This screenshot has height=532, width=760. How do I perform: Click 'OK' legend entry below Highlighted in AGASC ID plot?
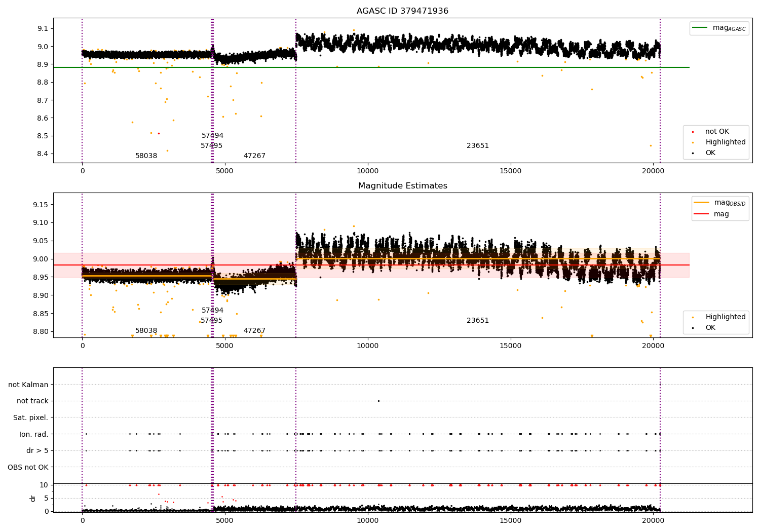[x=710, y=153]
